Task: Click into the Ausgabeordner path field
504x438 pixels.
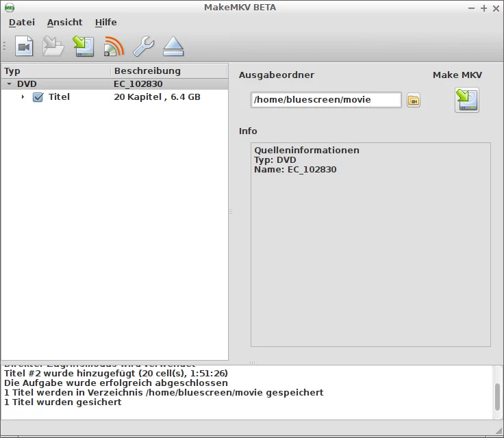Action: point(326,100)
